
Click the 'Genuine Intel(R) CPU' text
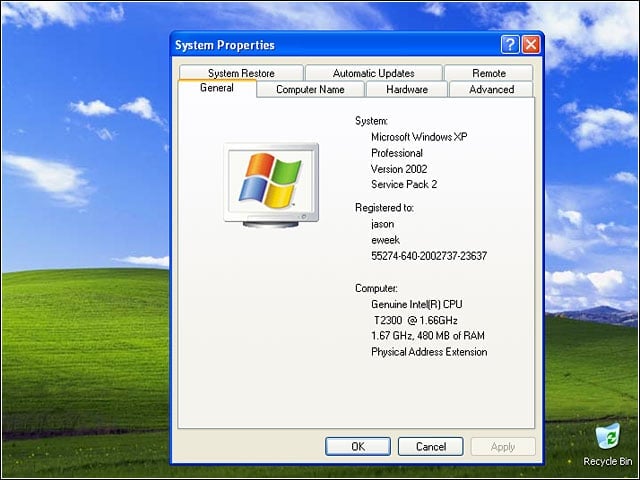[417, 304]
